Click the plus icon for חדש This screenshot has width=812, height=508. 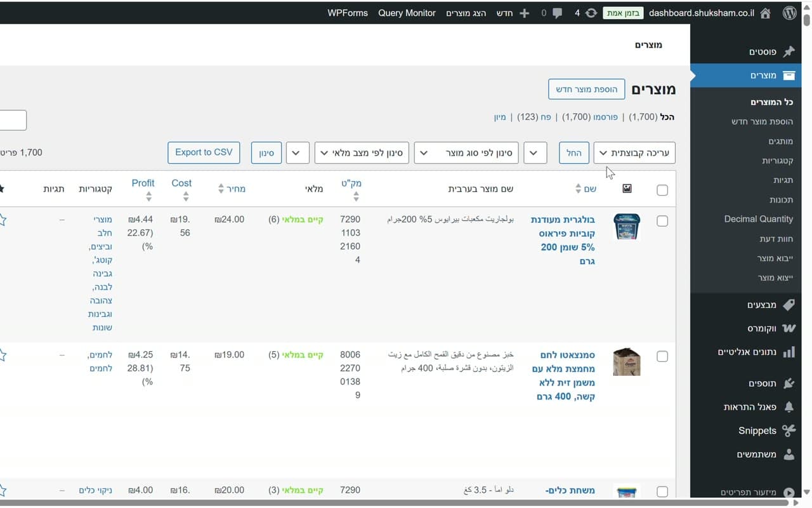coord(524,13)
